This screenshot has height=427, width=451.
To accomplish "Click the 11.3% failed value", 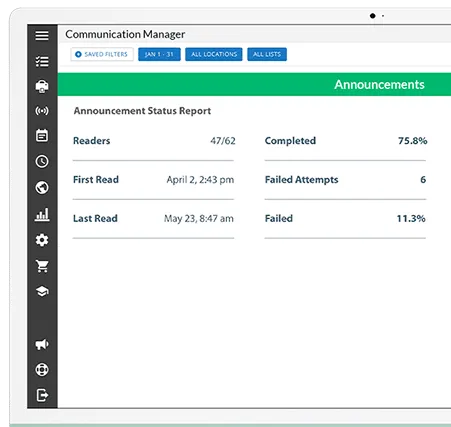I will [x=411, y=218].
